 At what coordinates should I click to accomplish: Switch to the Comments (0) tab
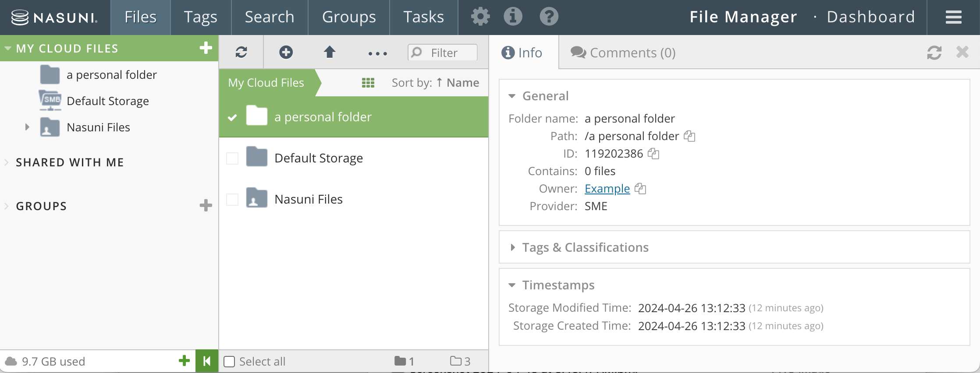coord(623,53)
